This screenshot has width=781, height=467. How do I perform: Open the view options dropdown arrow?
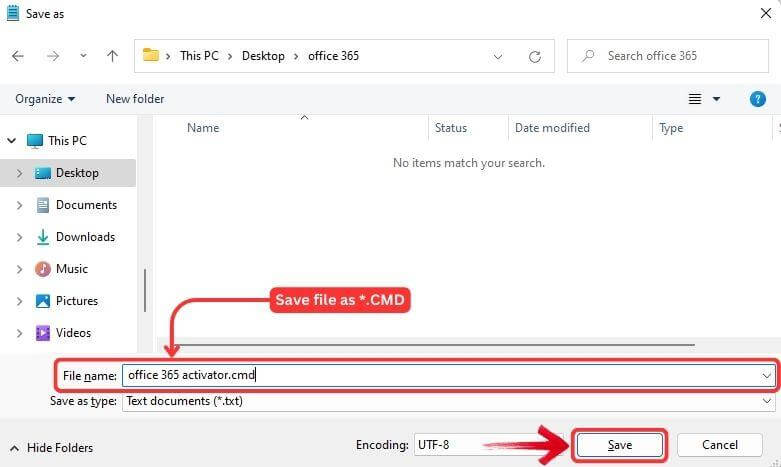[x=716, y=99]
